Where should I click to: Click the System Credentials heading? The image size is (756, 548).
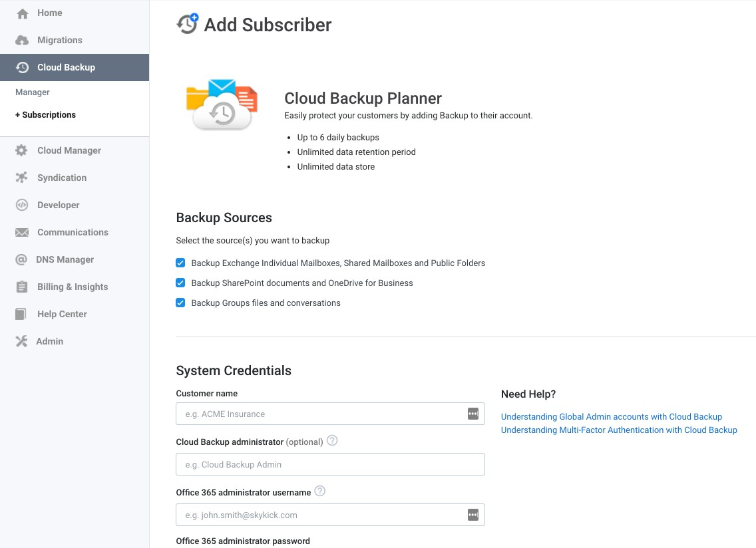tap(234, 370)
